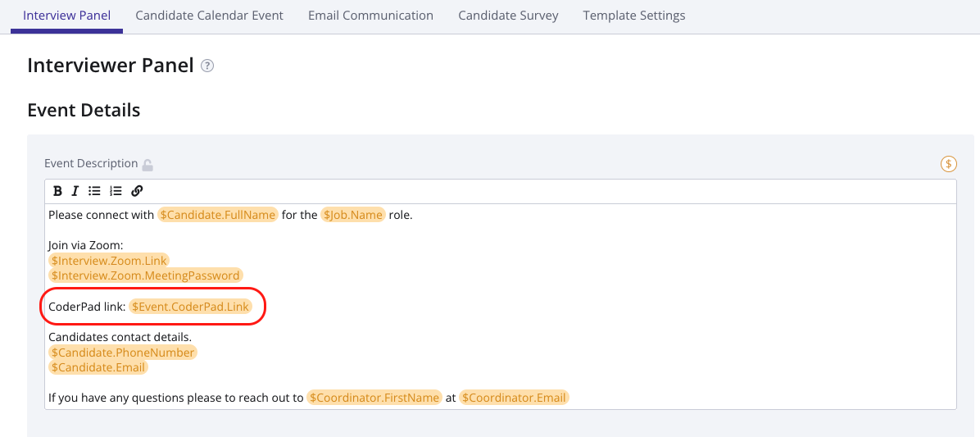The height and width of the screenshot is (437, 980).
Task: Open the dollar-sign variable token picker
Action: coord(949,164)
